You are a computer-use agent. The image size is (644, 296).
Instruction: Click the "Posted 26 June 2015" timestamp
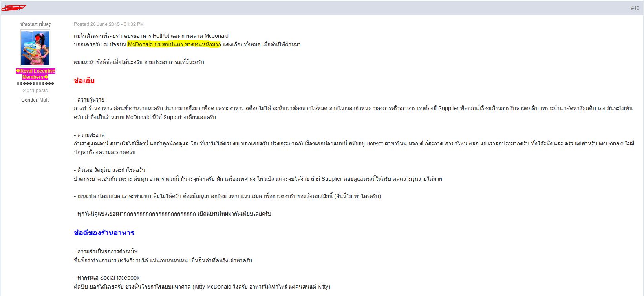pos(109,24)
